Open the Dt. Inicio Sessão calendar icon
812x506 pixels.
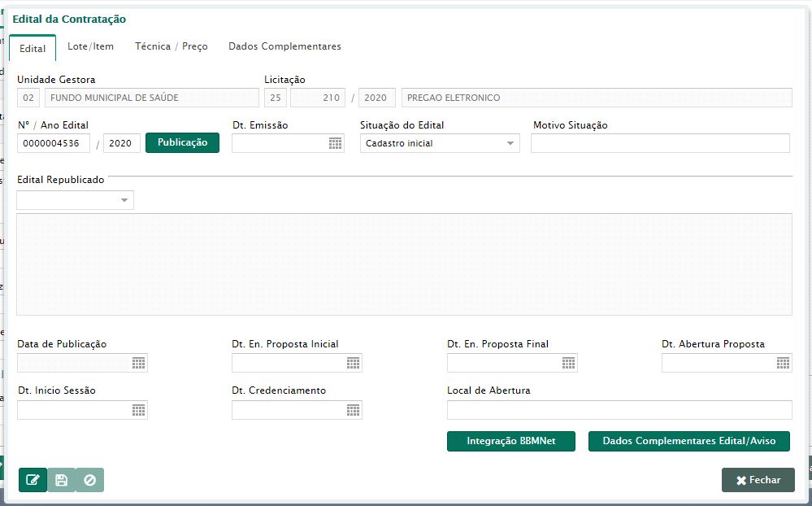point(138,410)
